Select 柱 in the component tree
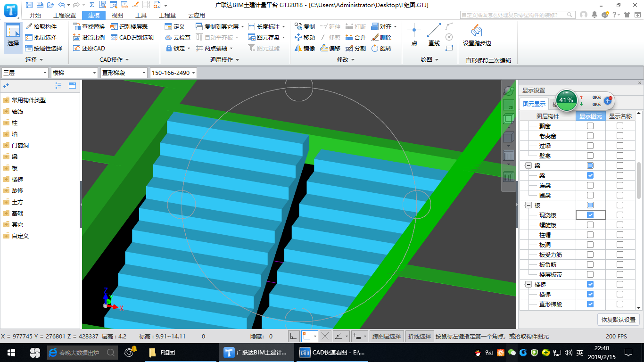Screen dimensions: 644x362 (15, 123)
